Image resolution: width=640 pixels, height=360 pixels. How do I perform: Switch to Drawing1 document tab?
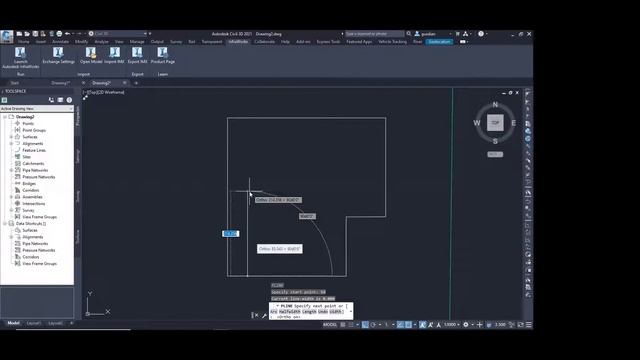coord(60,83)
